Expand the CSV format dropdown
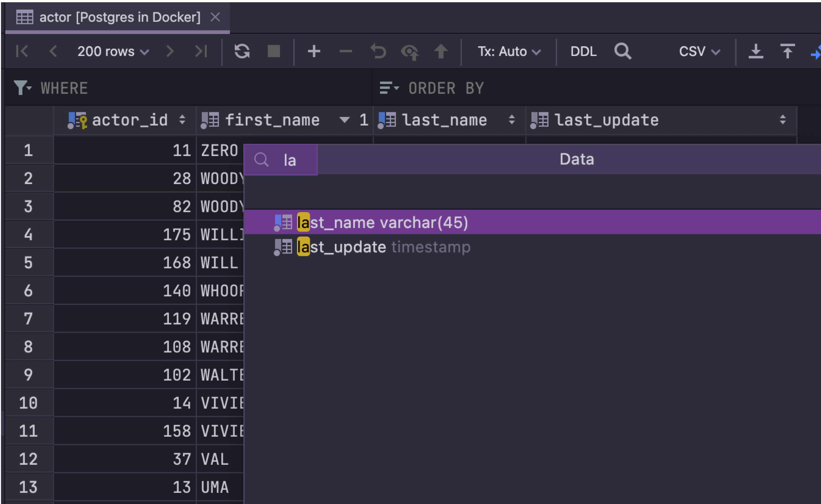Screen dimensions: 821x504 click(x=699, y=51)
